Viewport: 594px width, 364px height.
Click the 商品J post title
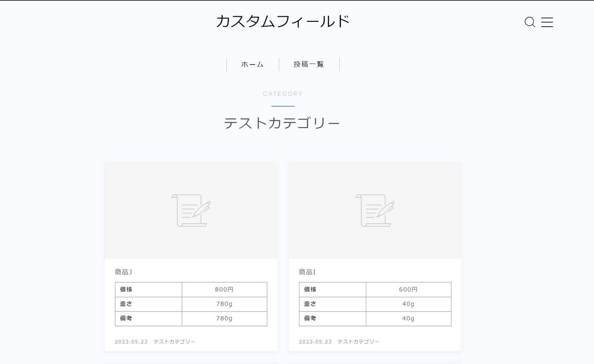pyautogui.click(x=123, y=272)
